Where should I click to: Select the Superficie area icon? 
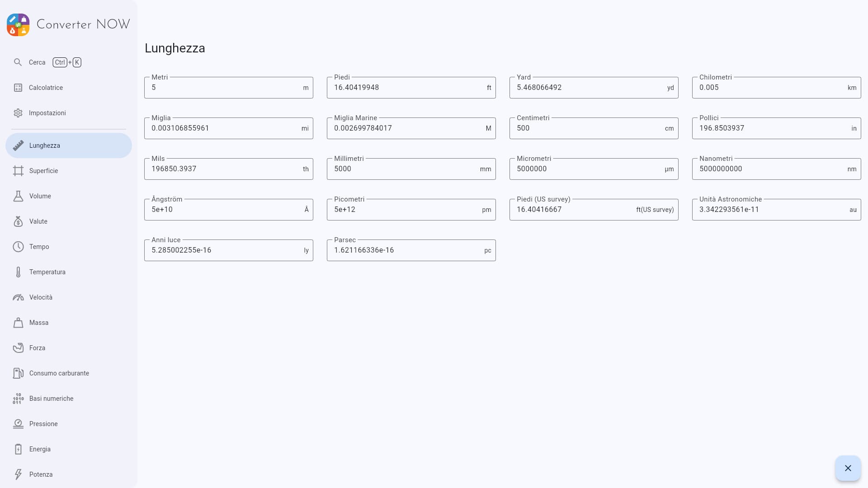pyautogui.click(x=18, y=171)
